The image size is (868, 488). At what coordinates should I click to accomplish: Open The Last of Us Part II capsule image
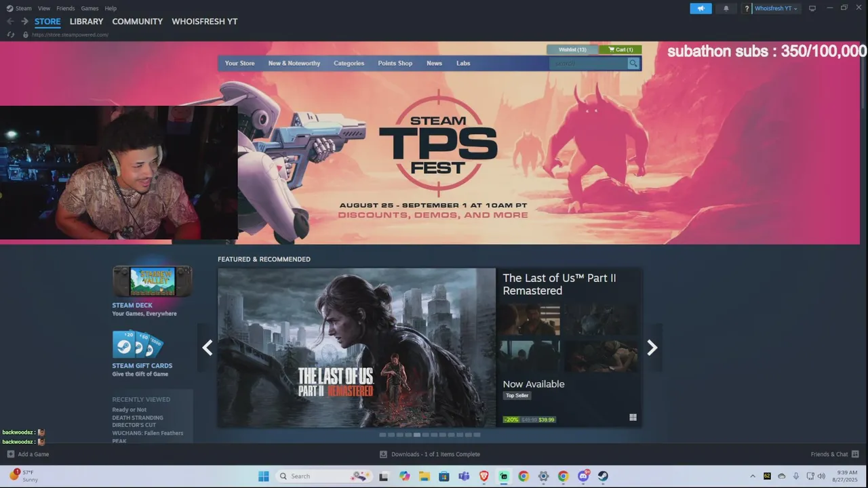click(357, 348)
